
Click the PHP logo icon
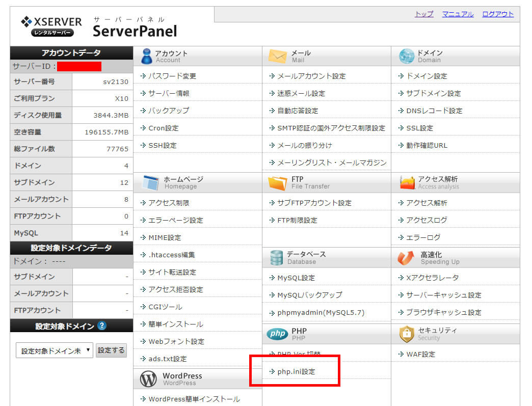tap(278, 334)
